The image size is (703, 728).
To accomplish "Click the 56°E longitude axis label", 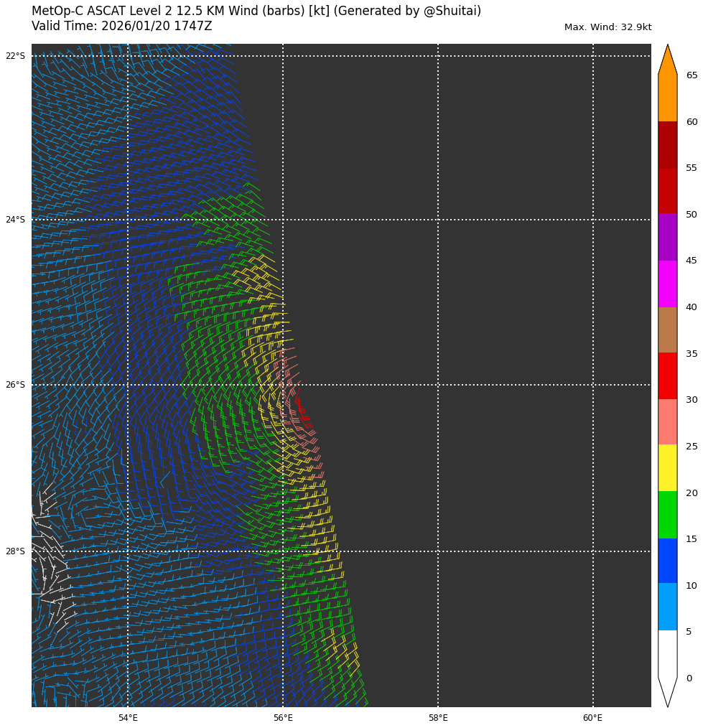I will coord(283,718).
